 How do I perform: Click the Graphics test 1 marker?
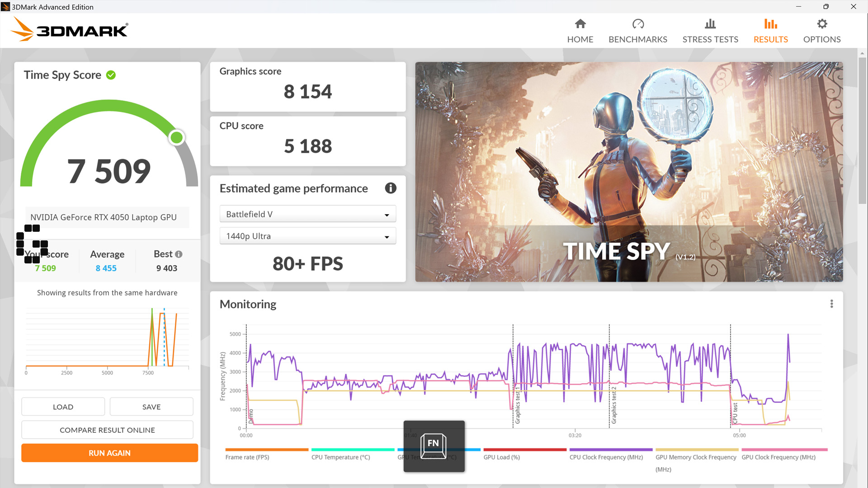518,406
